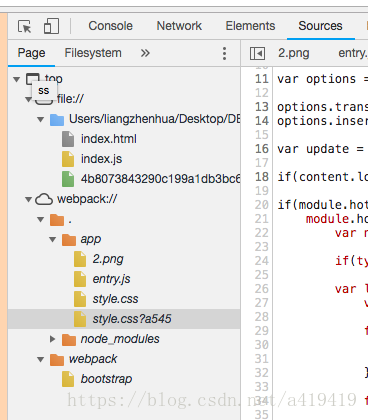Collapse the file:// tree node
The image size is (368, 420).
[28, 99]
